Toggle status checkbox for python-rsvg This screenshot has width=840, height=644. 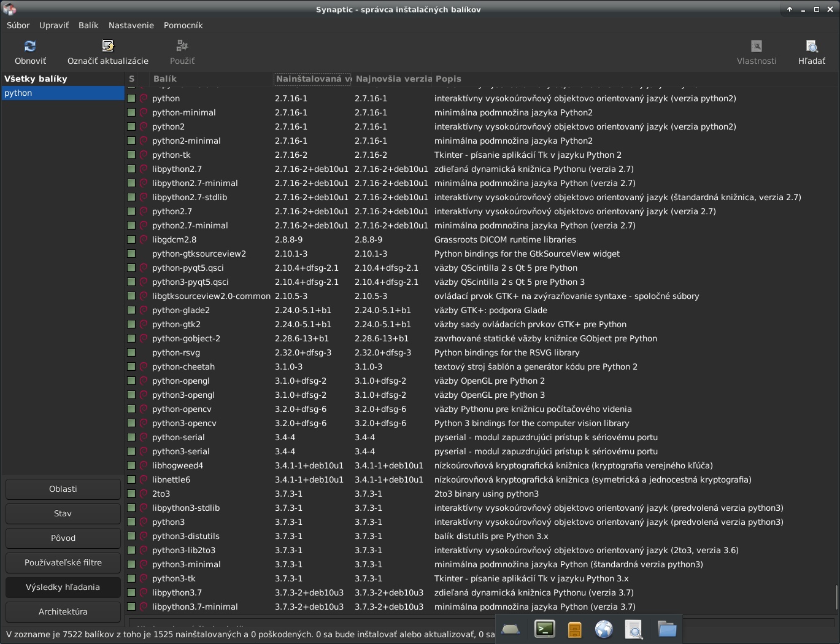(131, 352)
